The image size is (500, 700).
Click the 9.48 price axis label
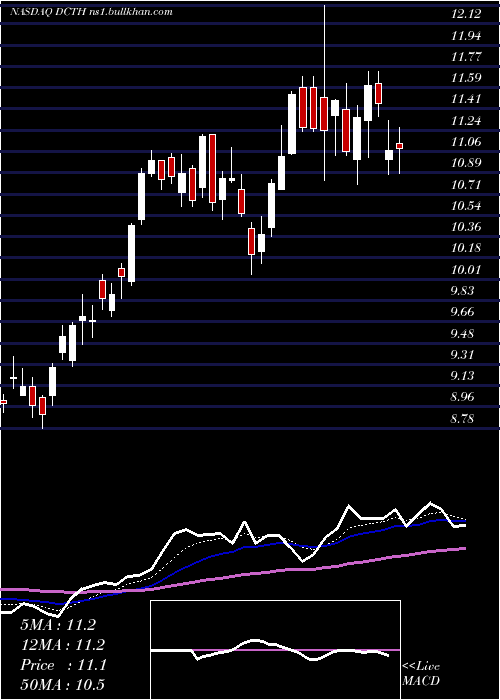coord(460,333)
